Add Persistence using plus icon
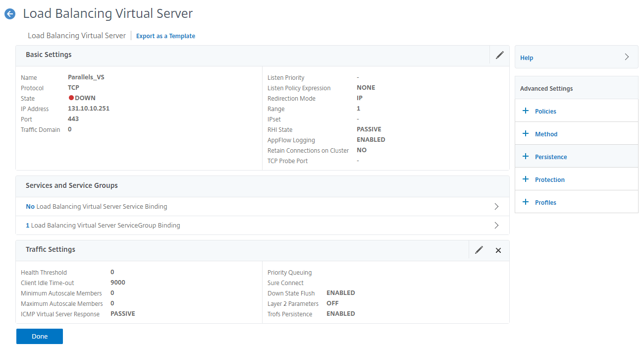The height and width of the screenshot is (349, 644). pos(526,157)
